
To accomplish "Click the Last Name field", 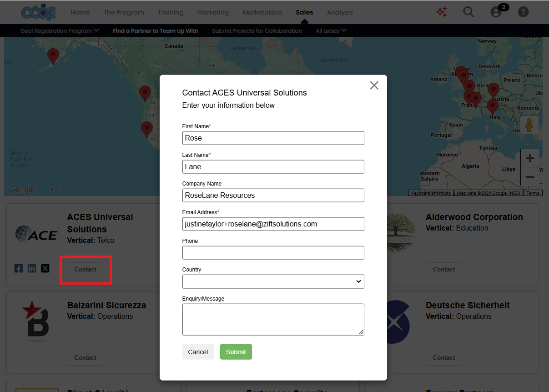I will [x=273, y=166].
